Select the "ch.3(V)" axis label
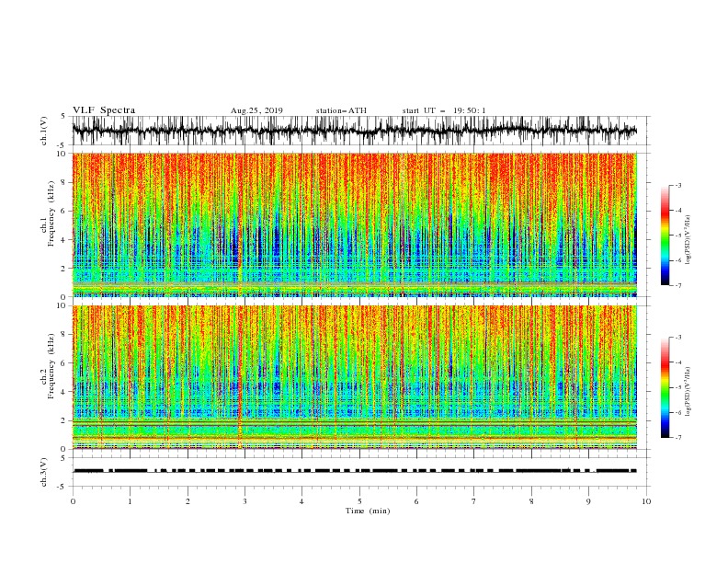The height and width of the screenshot is (563, 728). coord(44,472)
